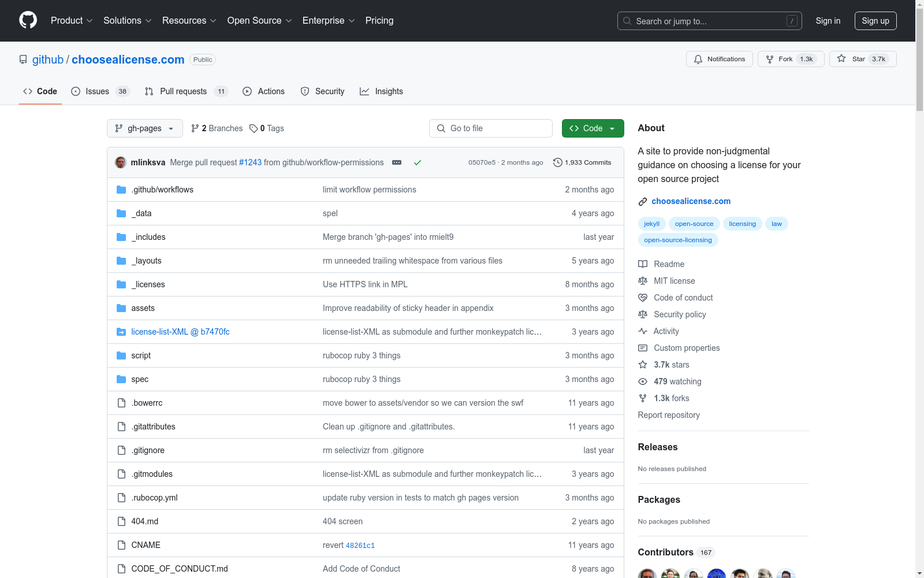This screenshot has width=924, height=578.
Task: Click the Sign in link
Action: tap(828, 21)
